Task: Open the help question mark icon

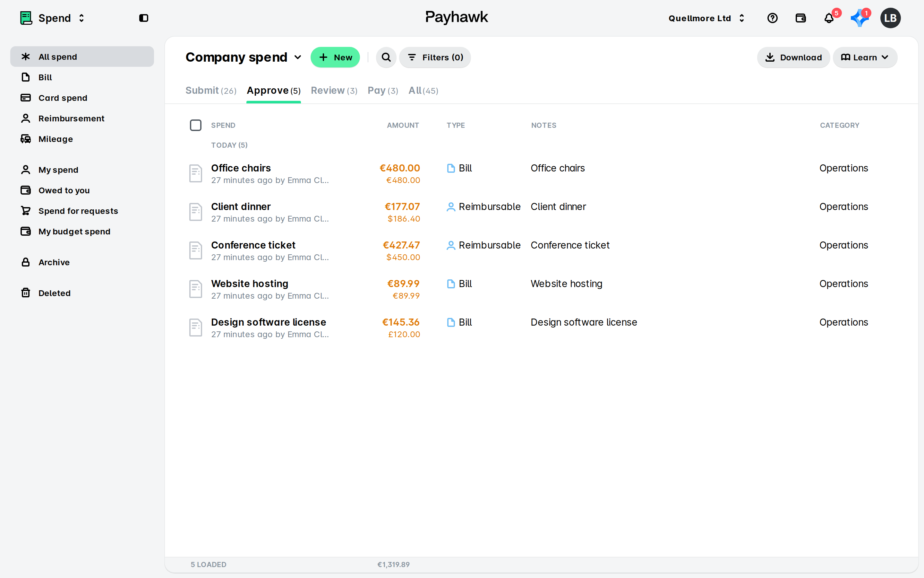Action: point(772,18)
